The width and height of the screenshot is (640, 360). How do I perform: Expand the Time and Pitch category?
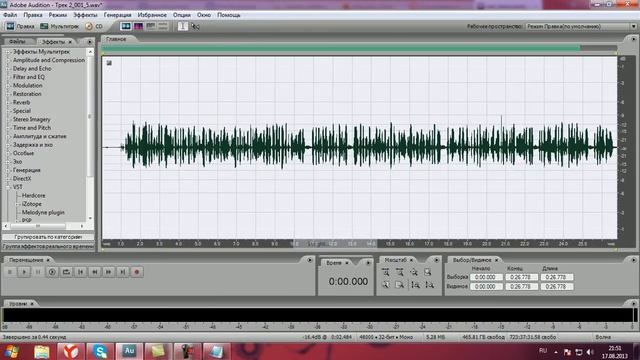click(x=8, y=128)
